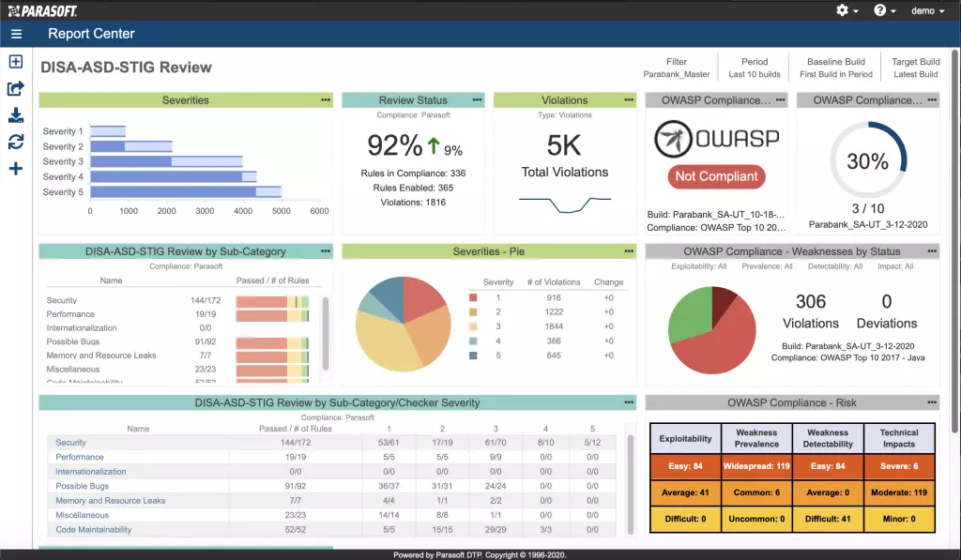Change the Baseline Build setting
Image resolution: width=961 pixels, height=560 pixels.
[x=836, y=68]
